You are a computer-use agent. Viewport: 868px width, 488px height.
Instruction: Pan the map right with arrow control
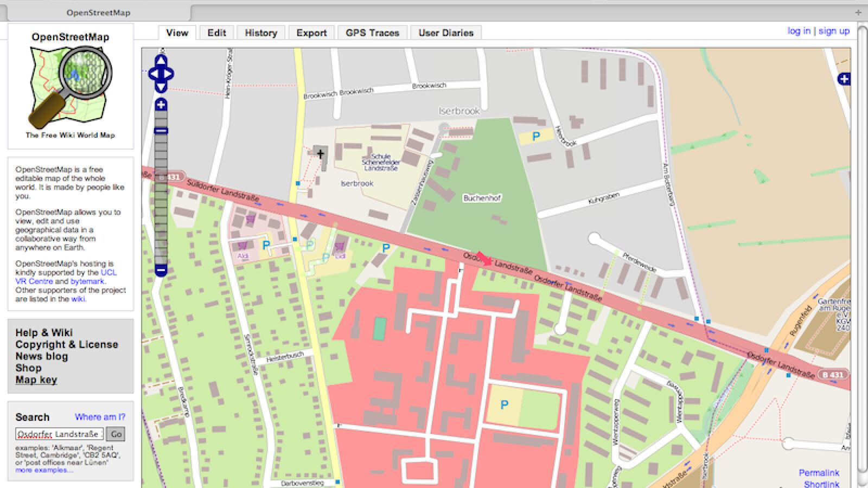coord(169,74)
